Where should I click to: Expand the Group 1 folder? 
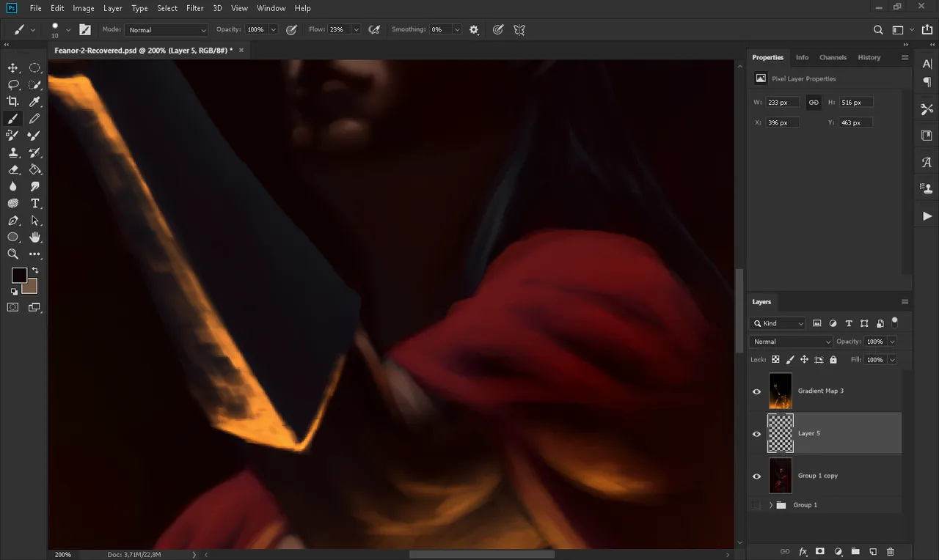(770, 505)
